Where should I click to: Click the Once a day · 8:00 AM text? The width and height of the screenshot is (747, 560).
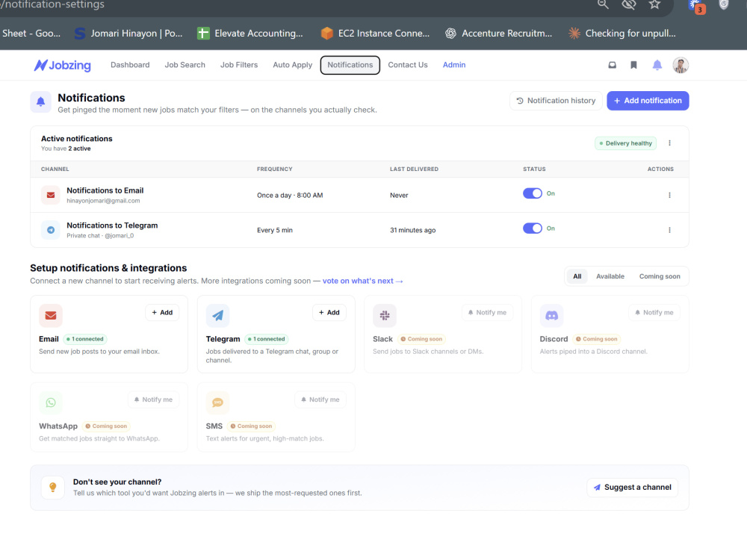[290, 195]
